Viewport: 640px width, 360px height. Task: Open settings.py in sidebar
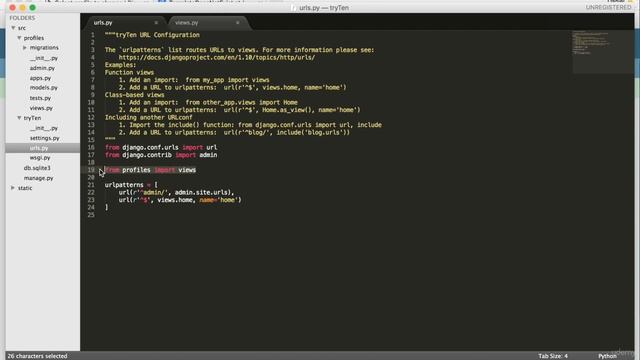[44, 138]
